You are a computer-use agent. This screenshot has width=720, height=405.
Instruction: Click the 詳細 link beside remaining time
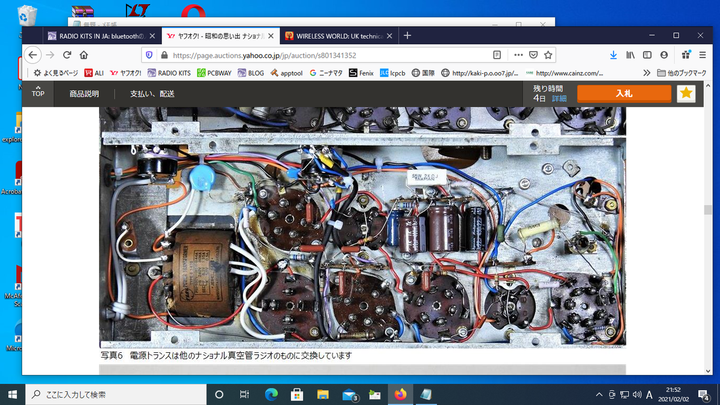[x=559, y=98]
